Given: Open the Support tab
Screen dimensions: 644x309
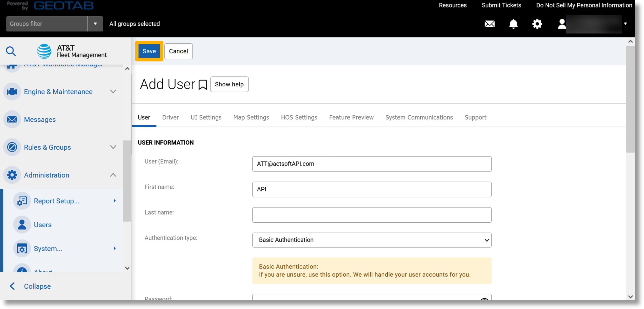Looking at the screenshot, I should click(x=475, y=117).
